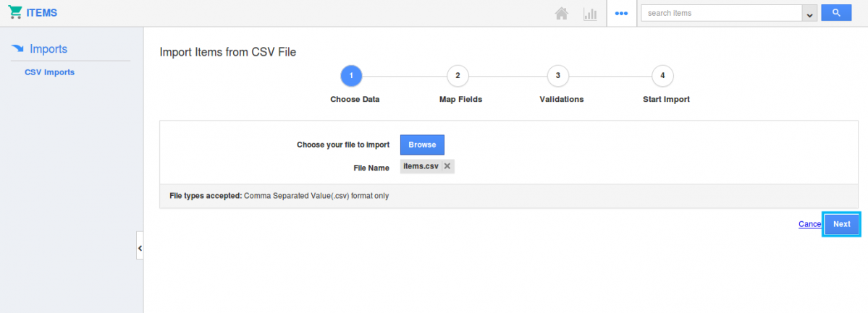Open the bar chart reports icon

590,13
